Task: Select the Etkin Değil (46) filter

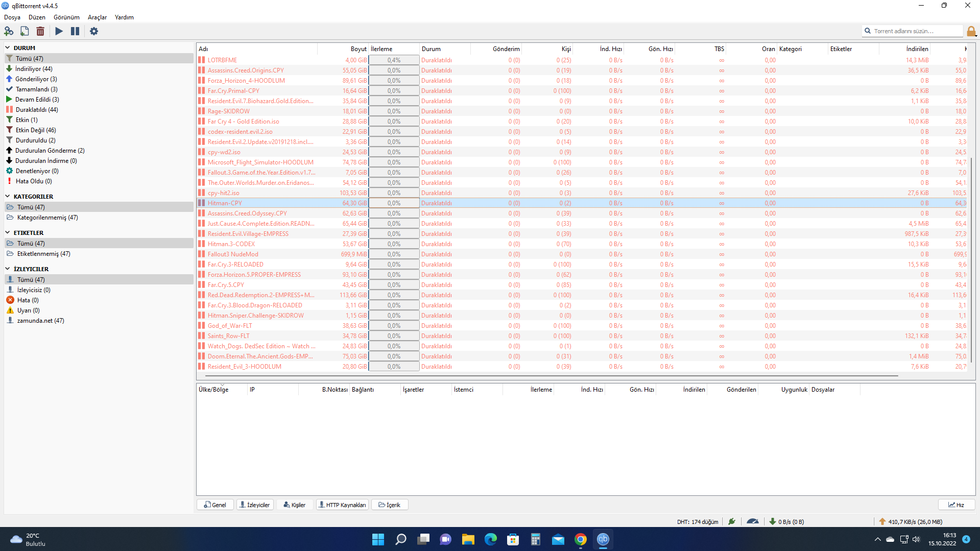Action: click(99, 130)
